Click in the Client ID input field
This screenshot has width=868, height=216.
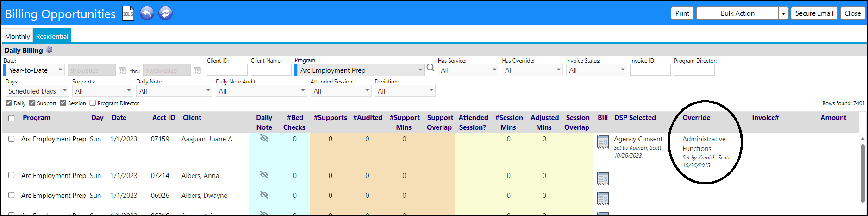(x=227, y=70)
